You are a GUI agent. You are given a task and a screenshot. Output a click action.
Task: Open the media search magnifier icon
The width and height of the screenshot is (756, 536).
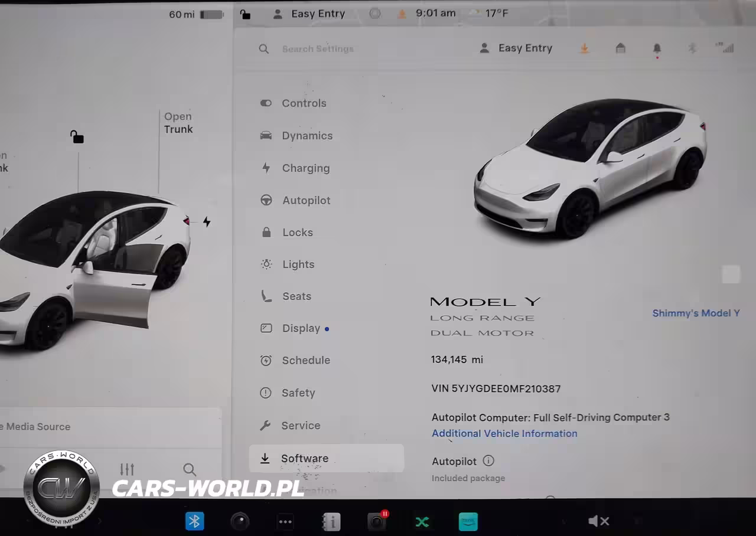(190, 469)
